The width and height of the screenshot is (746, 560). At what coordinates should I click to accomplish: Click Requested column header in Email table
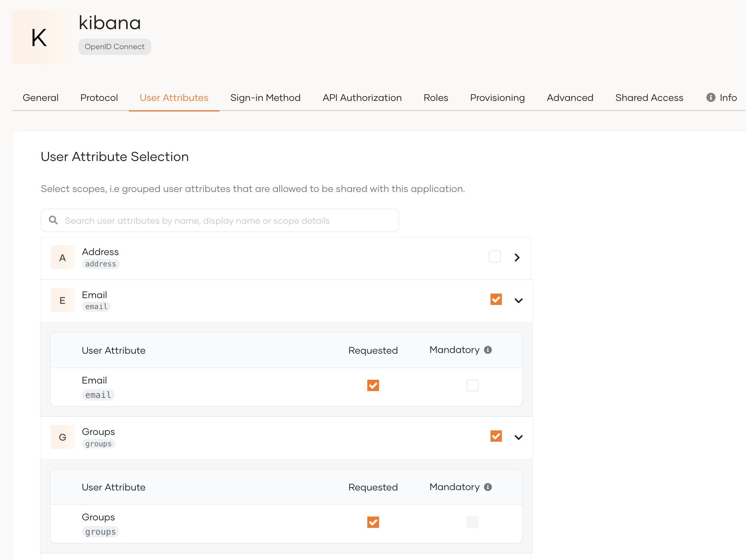(x=373, y=350)
